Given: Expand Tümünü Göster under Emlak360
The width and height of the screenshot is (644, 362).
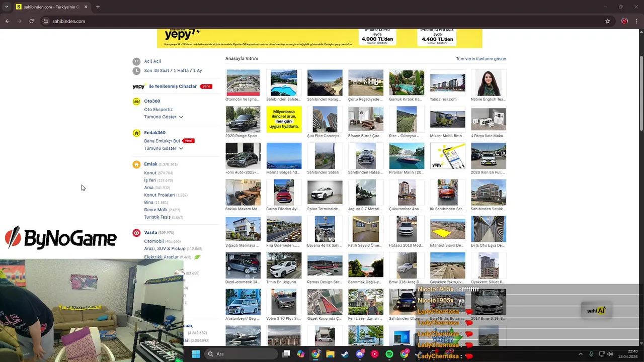Looking at the screenshot, I should 164,149.
